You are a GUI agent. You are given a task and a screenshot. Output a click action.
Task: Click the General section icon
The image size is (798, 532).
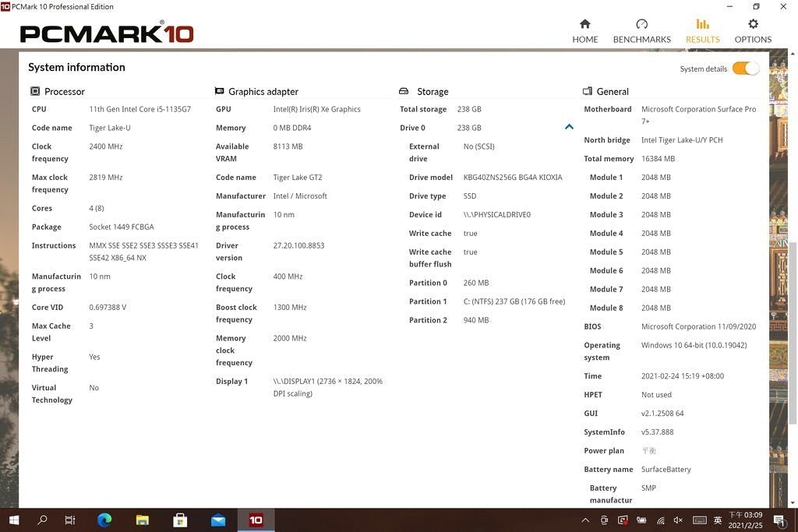click(588, 91)
